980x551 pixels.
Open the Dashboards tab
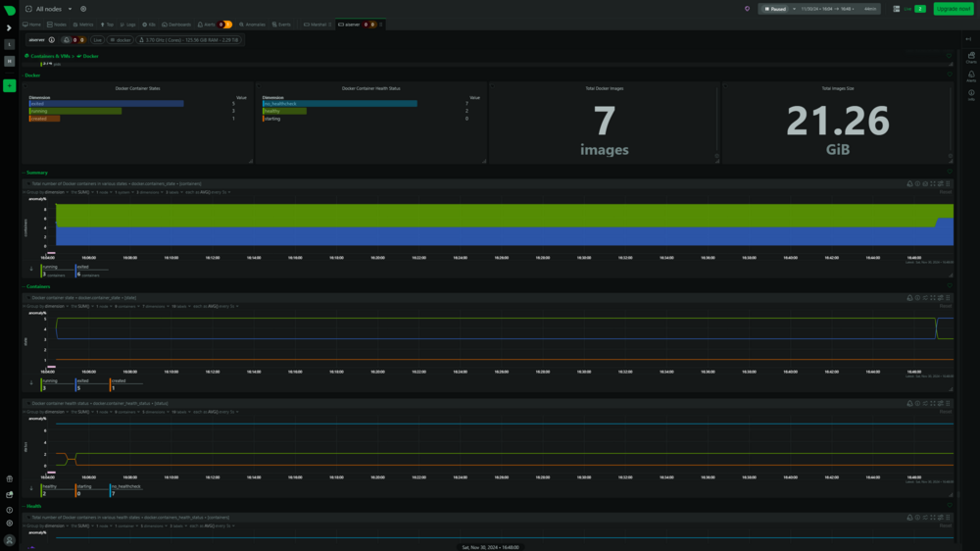pos(176,25)
